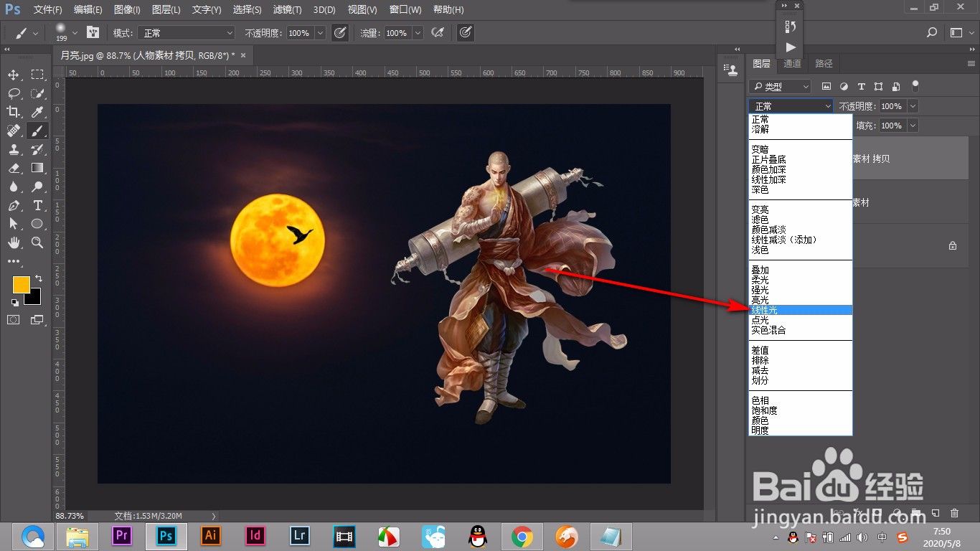Toggle Quick Mask mode
This screenshot has height=551, width=980.
click(x=14, y=320)
